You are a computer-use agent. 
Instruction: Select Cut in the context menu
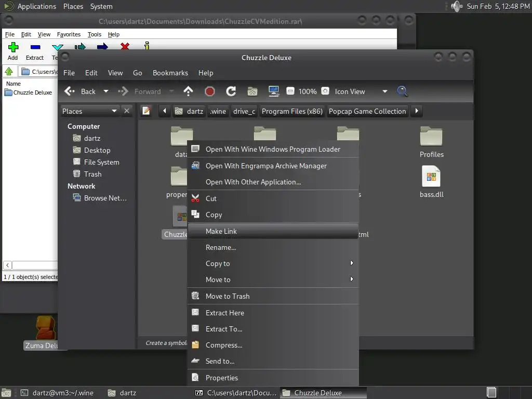273,198
